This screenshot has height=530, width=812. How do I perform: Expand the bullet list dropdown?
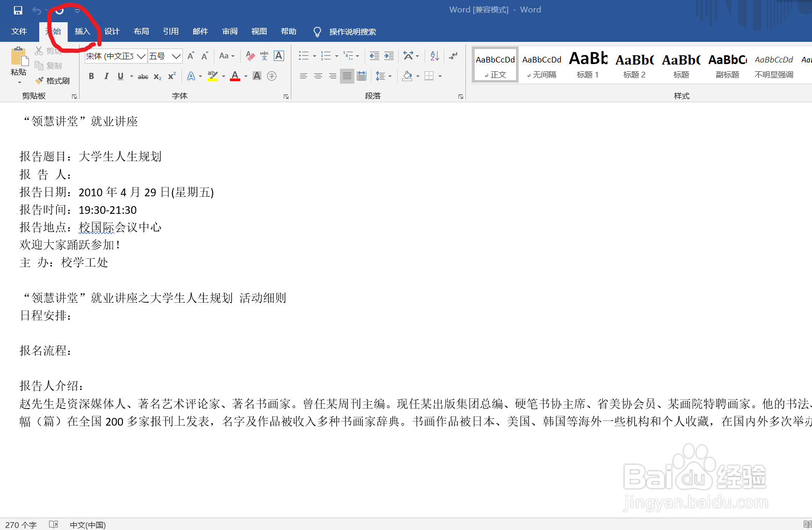[x=315, y=56]
